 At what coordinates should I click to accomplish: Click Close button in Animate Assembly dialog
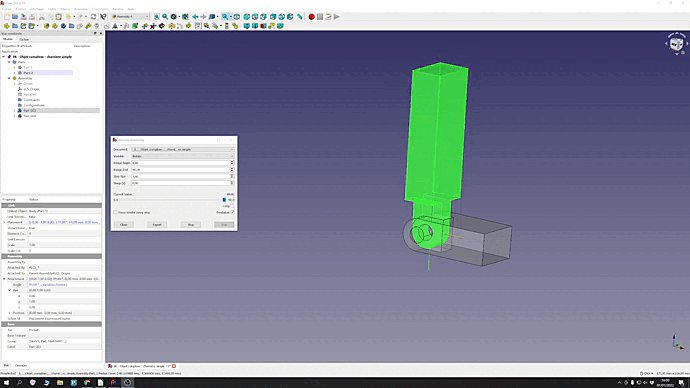pos(124,225)
